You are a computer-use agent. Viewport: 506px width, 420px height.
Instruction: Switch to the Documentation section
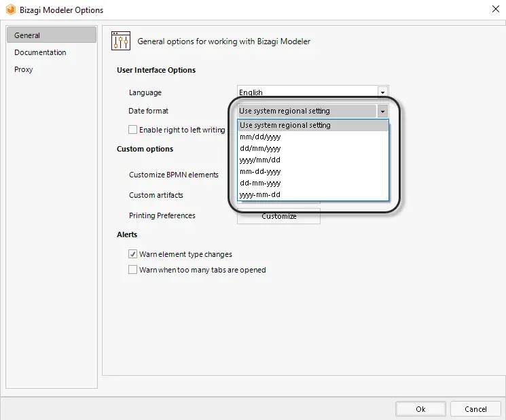tap(40, 52)
